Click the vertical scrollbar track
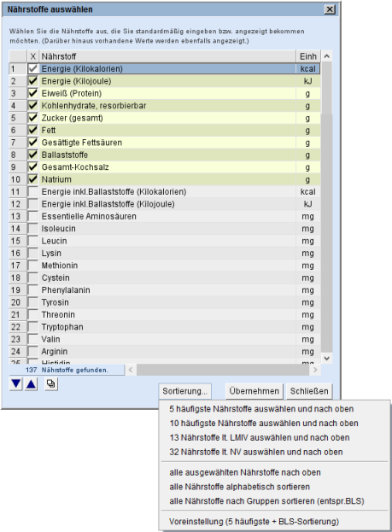 coord(327,234)
